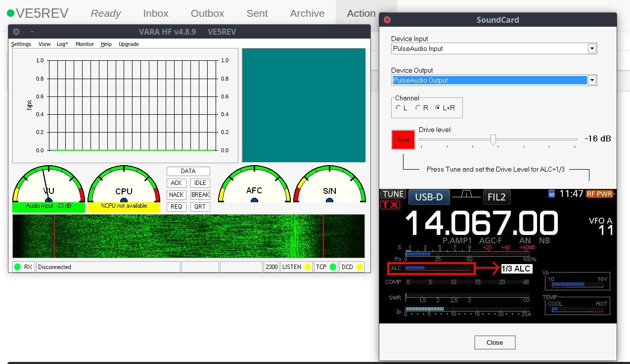Open the Settings menu in VARA HF

(x=21, y=44)
